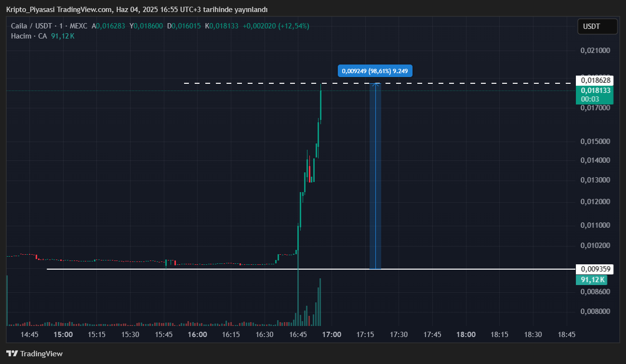The width and height of the screenshot is (626, 364).
Task: Click the 18:00 time axis label
Action: click(466, 335)
